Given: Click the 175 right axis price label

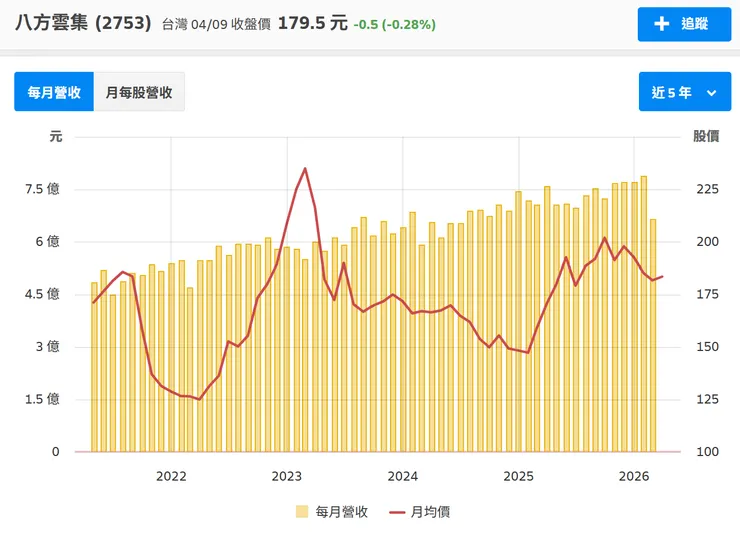Looking at the screenshot, I should click(x=707, y=294).
